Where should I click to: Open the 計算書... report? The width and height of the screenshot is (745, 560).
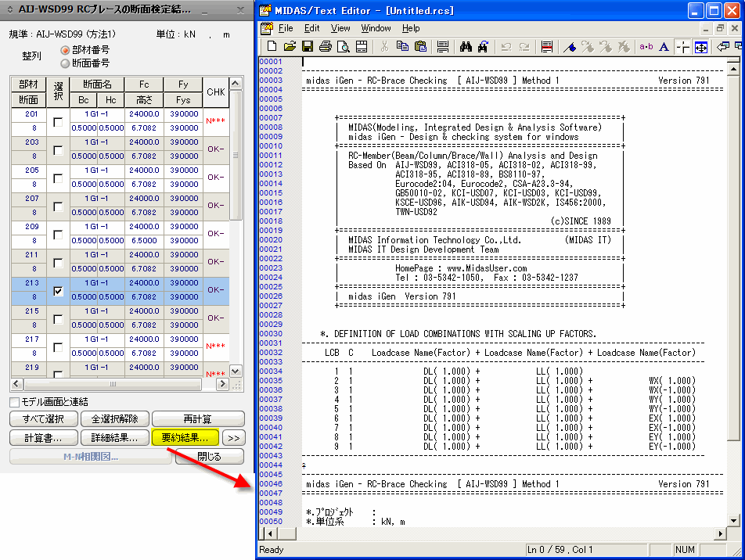[44, 438]
